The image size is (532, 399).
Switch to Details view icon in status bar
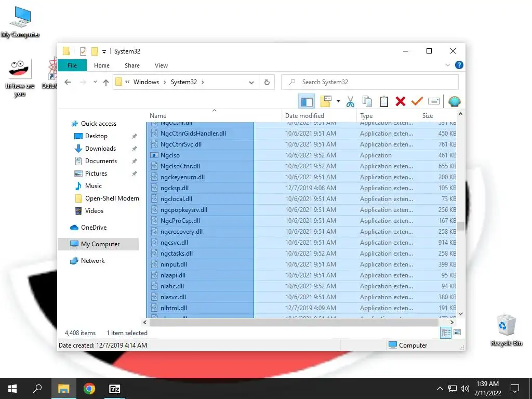point(445,333)
